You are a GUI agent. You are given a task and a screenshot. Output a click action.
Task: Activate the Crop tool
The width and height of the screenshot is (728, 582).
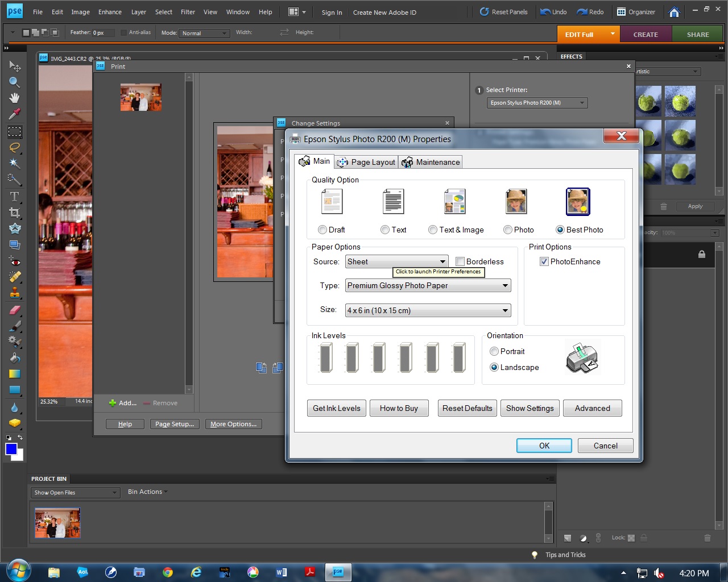tap(15, 213)
